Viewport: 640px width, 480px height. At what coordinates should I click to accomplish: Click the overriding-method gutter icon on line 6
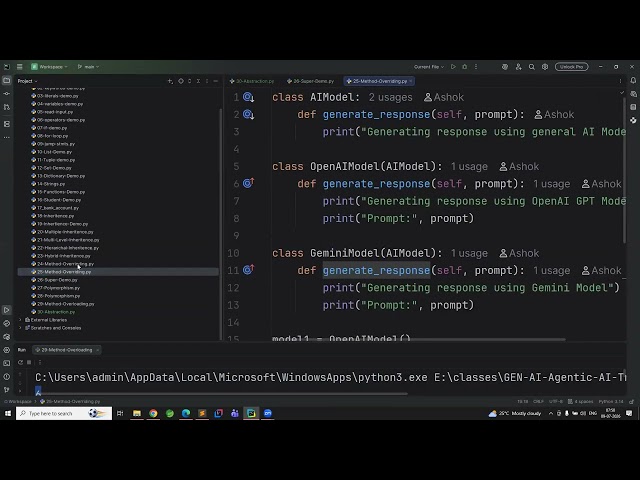249,183
